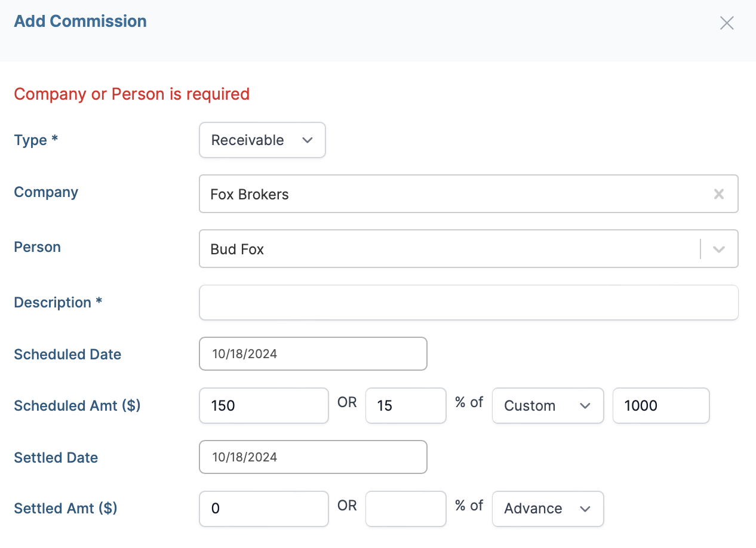Click into the Description text field

468,303
